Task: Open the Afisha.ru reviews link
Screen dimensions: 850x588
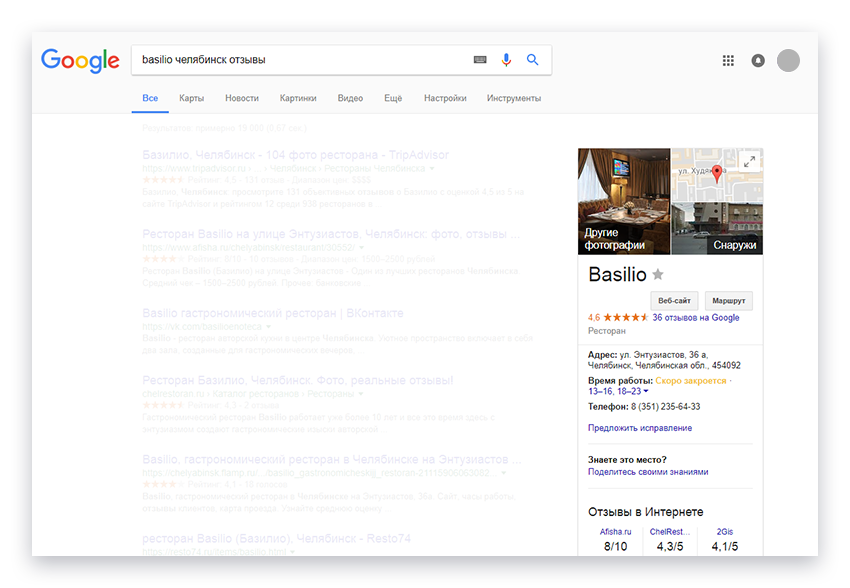Action: [615, 532]
